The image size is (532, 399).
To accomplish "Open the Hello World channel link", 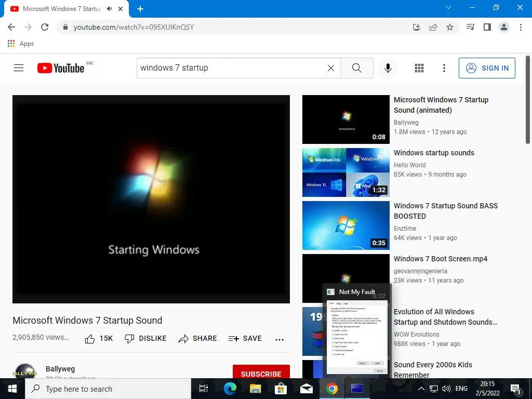I will pyautogui.click(x=409, y=165).
